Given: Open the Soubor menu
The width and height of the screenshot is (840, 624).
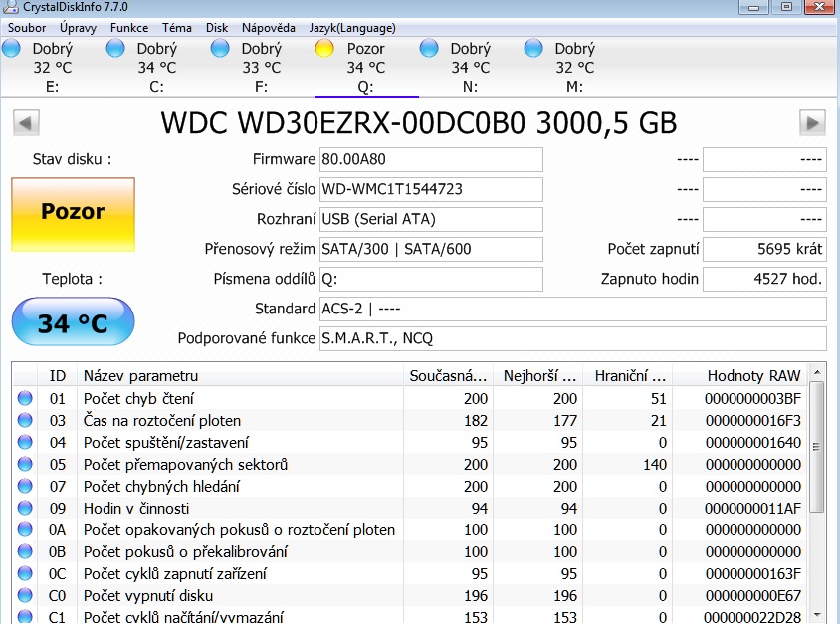Looking at the screenshot, I should [x=27, y=28].
